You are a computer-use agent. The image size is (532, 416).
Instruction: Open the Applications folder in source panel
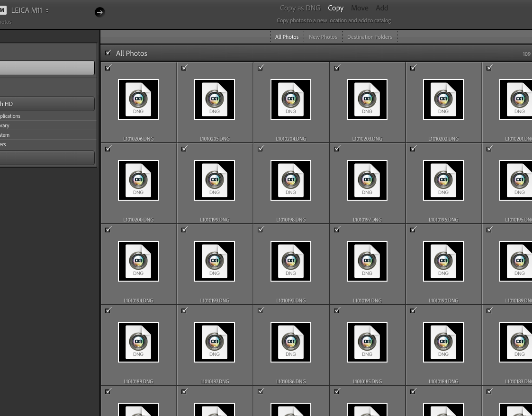click(48, 116)
